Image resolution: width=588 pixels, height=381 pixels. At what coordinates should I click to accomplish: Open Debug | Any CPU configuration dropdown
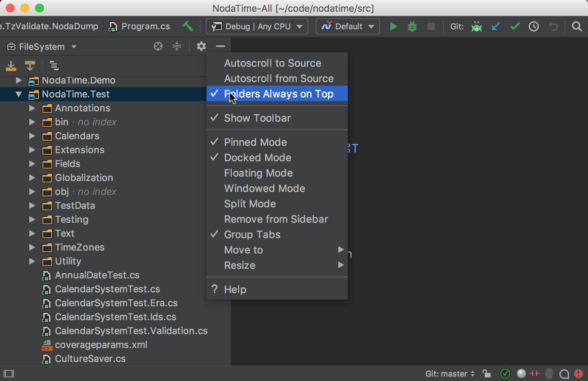click(257, 26)
